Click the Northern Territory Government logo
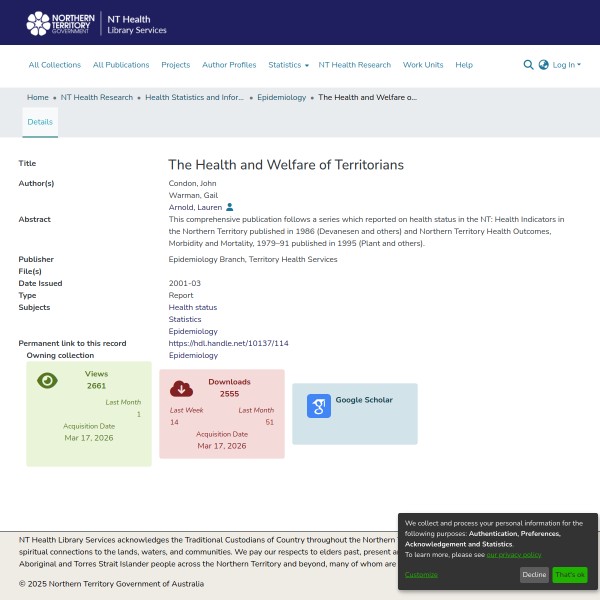The image size is (600, 600). (x=59, y=23)
